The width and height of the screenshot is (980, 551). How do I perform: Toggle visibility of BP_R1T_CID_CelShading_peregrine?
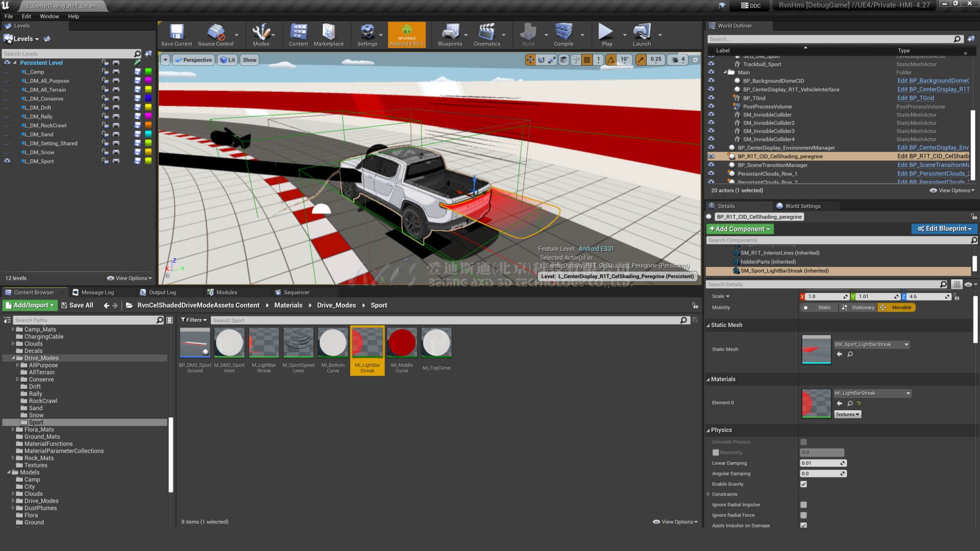coord(712,156)
